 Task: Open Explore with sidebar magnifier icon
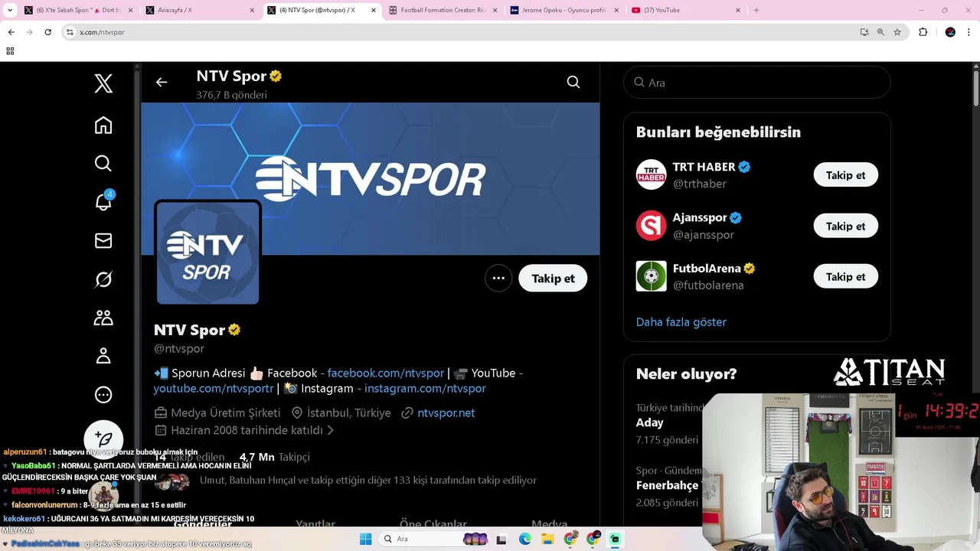pyautogui.click(x=103, y=163)
